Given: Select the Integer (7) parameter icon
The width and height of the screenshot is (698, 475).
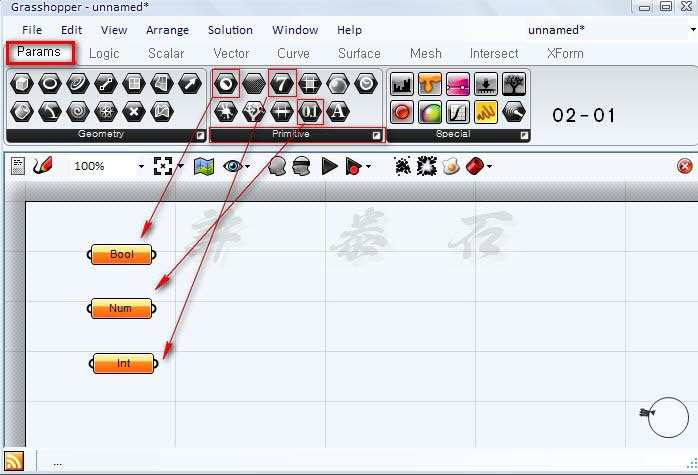Looking at the screenshot, I should point(282,84).
